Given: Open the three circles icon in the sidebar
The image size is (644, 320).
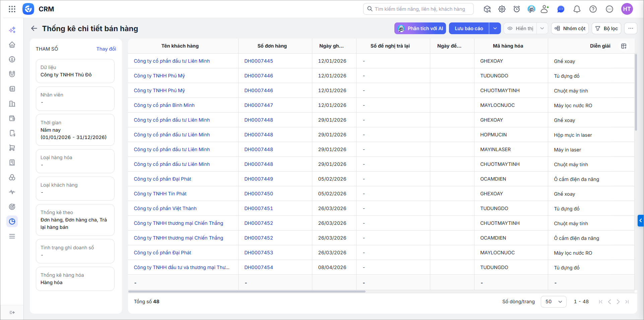Looking at the screenshot, I should pyautogui.click(x=12, y=177).
